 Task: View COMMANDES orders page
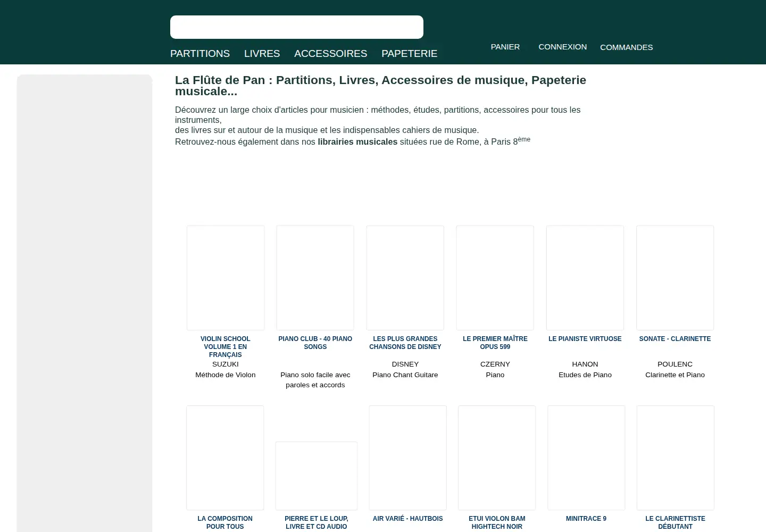point(626,47)
